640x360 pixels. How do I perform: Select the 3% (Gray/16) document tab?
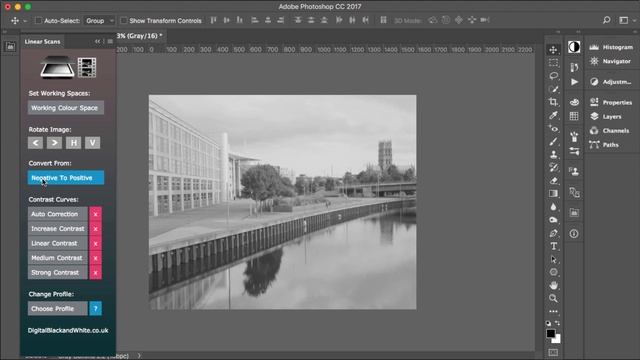140,36
